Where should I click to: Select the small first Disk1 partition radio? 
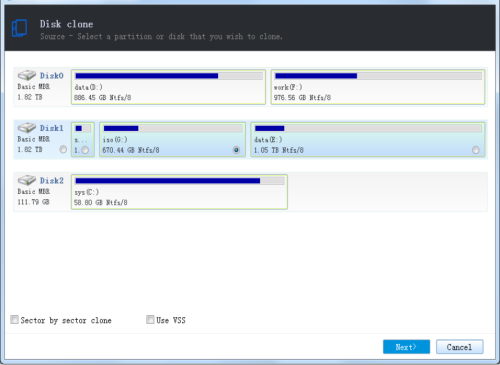click(x=85, y=150)
